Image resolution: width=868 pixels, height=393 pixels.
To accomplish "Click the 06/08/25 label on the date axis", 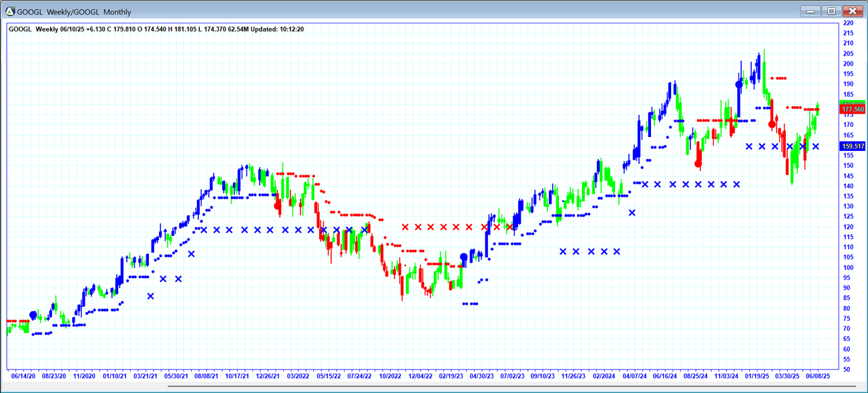I will (817, 376).
